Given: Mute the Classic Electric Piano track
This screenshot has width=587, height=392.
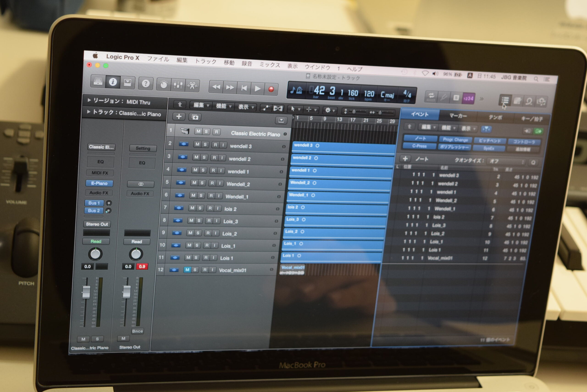Looking at the screenshot, I should click(x=198, y=131).
